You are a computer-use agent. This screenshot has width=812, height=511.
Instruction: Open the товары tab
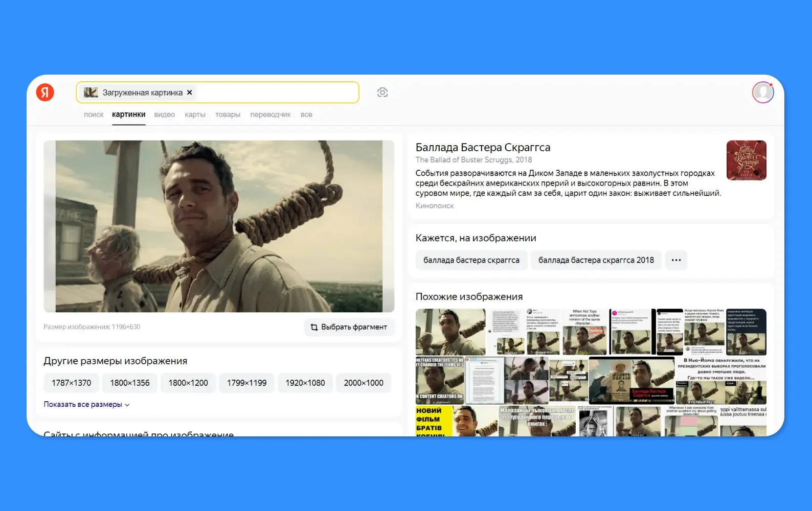(x=228, y=114)
